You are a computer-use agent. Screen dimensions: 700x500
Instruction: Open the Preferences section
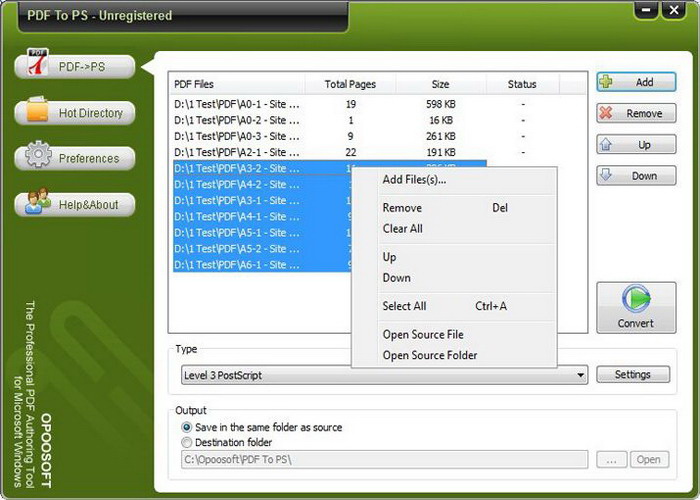point(75,158)
